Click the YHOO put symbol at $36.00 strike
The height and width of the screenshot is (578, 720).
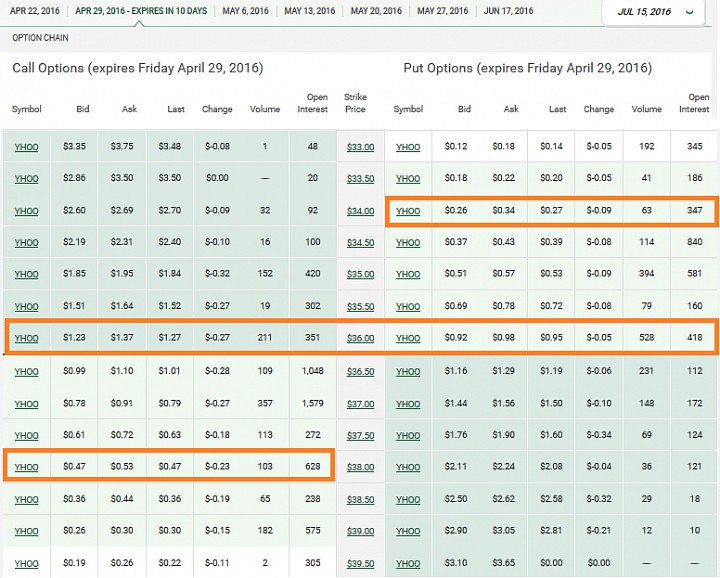pos(408,338)
